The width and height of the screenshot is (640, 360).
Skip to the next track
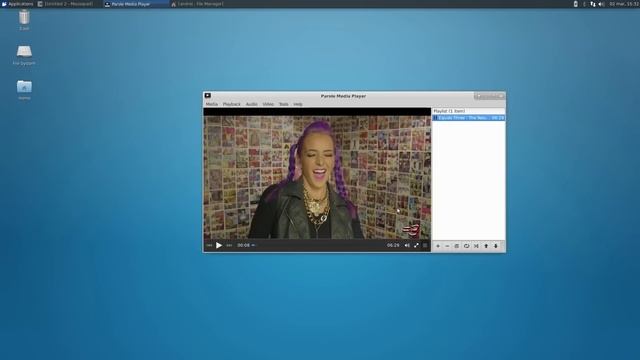[x=229, y=245]
